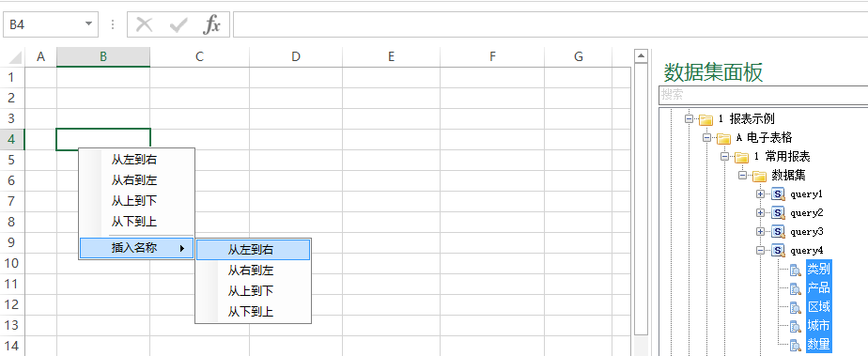This screenshot has height=356, width=868.
Task: Click the 数据集 folder icon
Action: pos(759,176)
